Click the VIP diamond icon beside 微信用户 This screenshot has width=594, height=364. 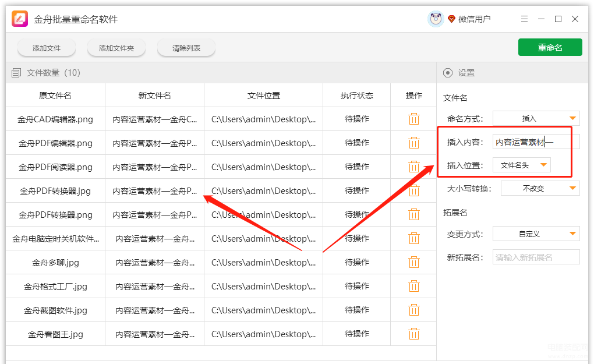451,19
